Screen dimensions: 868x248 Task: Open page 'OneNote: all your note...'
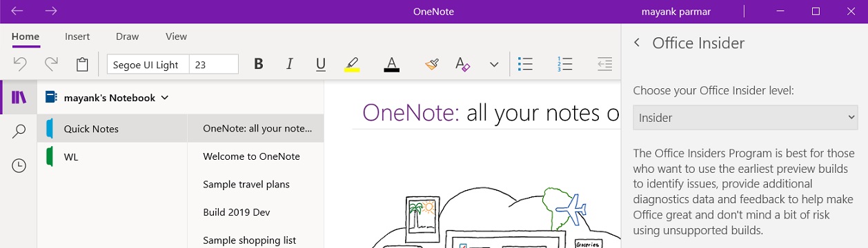(x=256, y=129)
